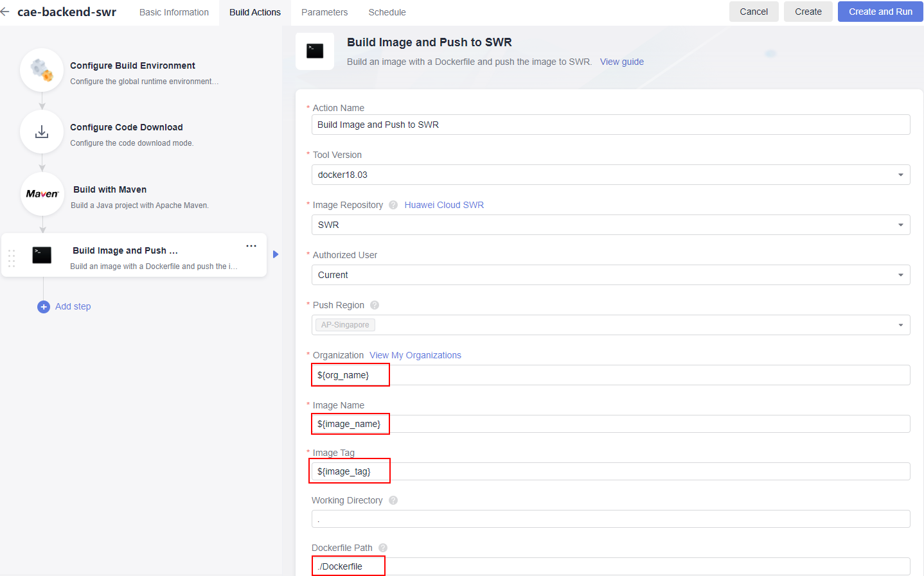924x576 pixels.
Task: Click the Maven logo step icon
Action: [42, 194]
